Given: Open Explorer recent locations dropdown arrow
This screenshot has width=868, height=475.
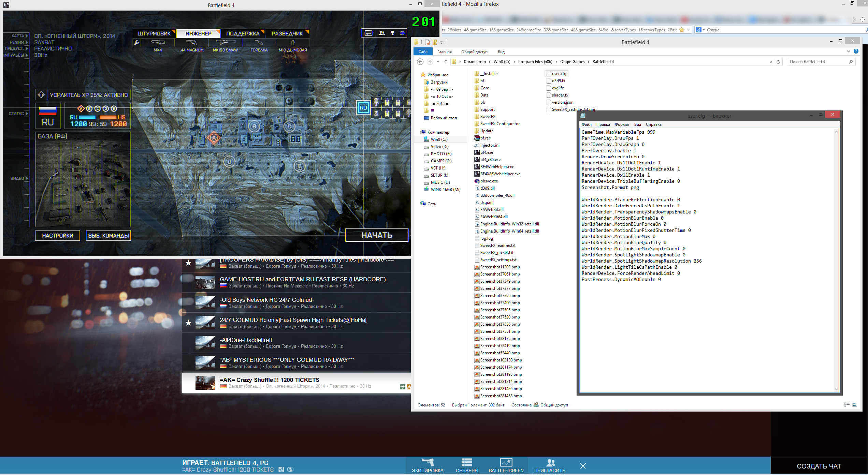Looking at the screenshot, I should (438, 62).
